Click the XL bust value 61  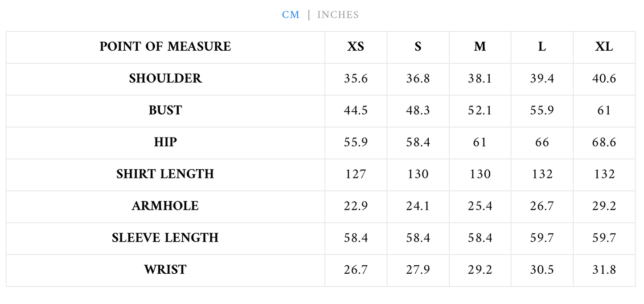click(x=604, y=110)
